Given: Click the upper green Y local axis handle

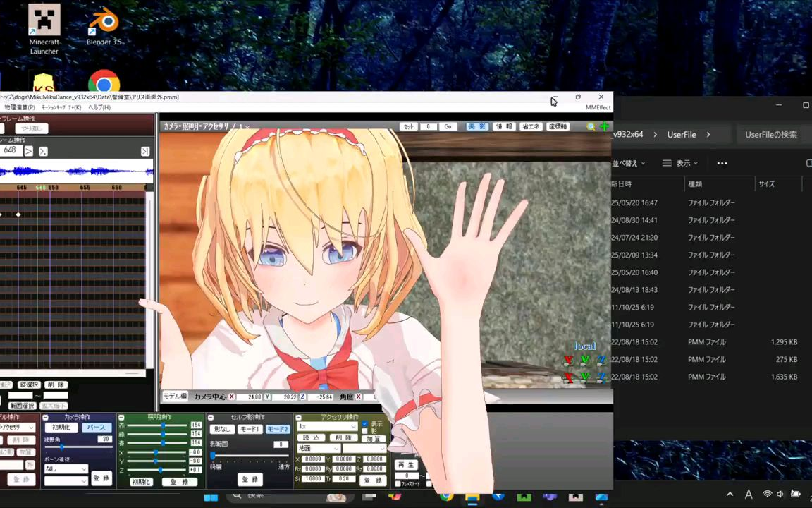Looking at the screenshot, I should (584, 360).
